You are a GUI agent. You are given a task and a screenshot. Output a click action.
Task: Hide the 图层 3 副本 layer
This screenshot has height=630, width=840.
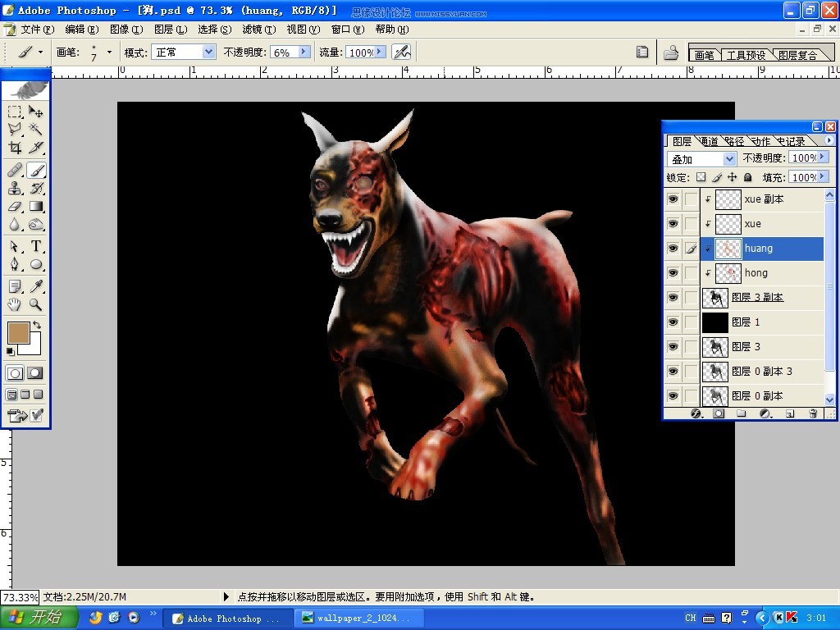pos(673,298)
